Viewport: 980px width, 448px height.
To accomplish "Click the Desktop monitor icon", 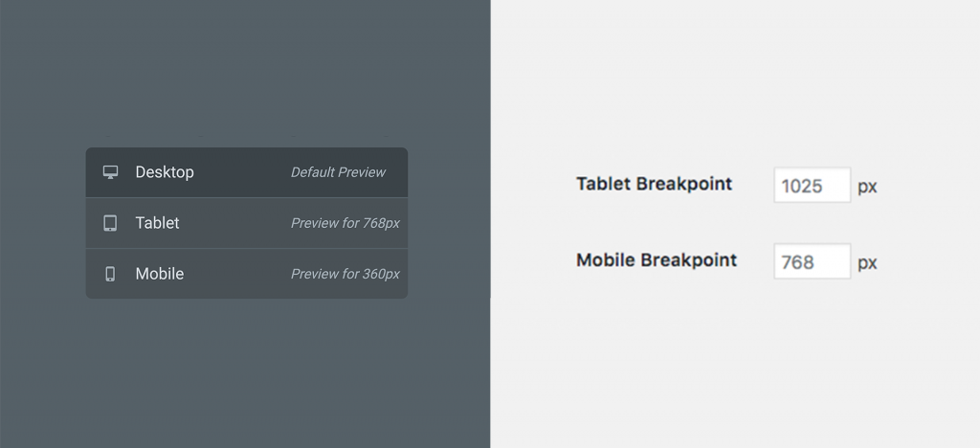I will [110, 172].
